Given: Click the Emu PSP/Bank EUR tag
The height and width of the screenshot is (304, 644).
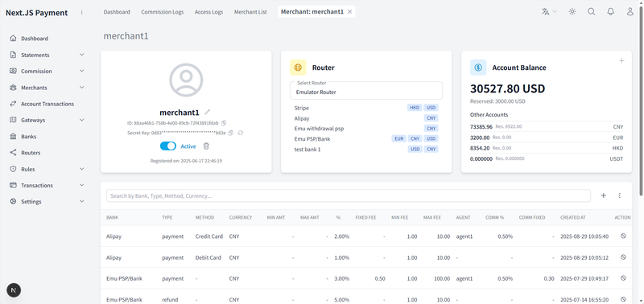Looking at the screenshot, I should point(398,138).
